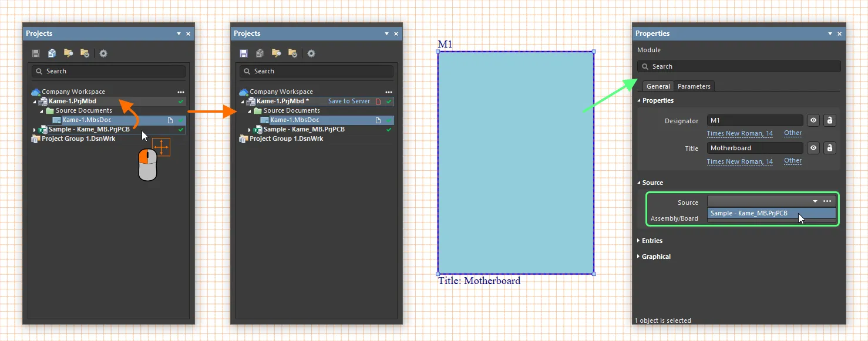Open gear settings in left Projects panel

click(103, 53)
